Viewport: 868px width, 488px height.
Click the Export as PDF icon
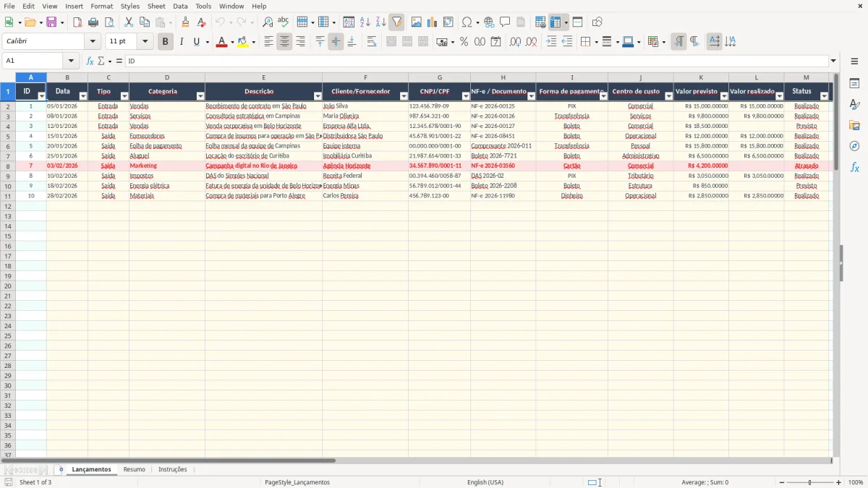(x=77, y=22)
